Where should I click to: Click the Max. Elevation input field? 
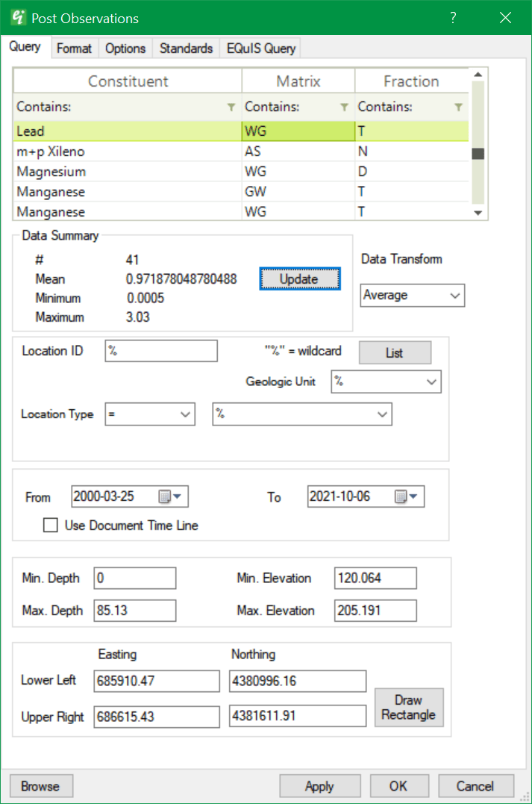[375, 610]
